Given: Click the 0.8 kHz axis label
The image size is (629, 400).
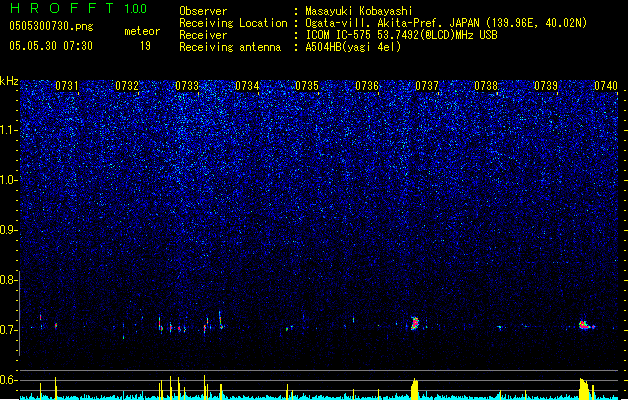Looking at the screenshot, I should point(9,280).
